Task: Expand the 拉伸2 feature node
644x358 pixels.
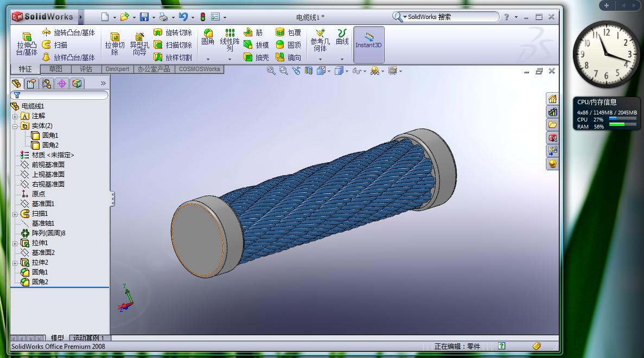Action: (x=15, y=263)
